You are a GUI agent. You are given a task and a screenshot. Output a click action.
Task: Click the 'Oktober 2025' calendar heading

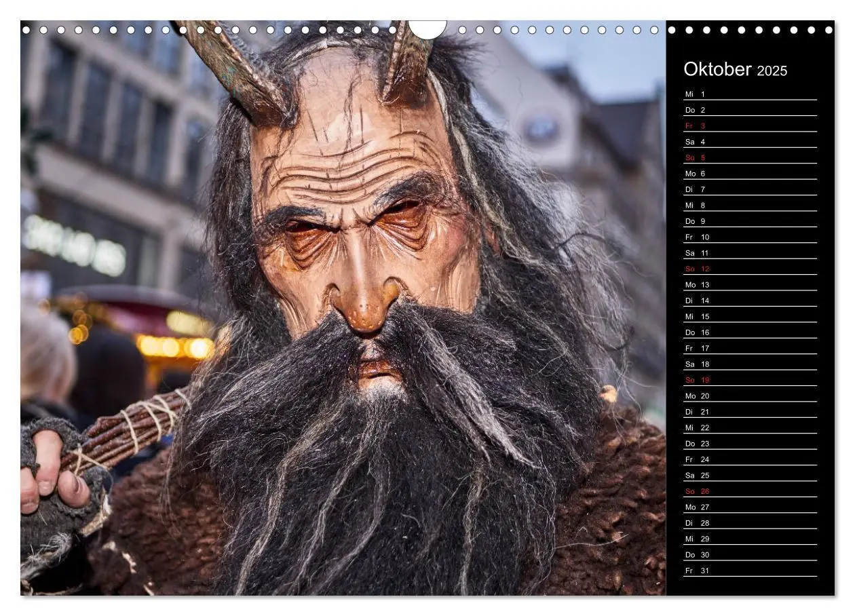(735, 69)
